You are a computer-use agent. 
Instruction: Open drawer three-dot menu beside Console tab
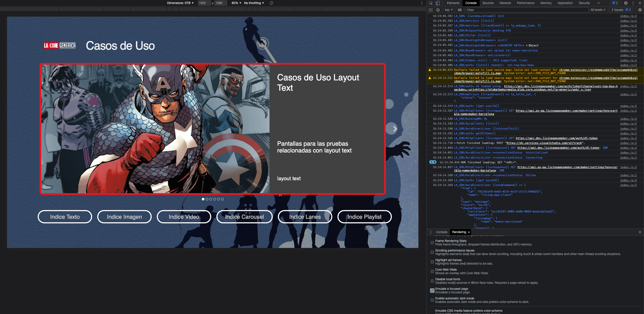point(431,232)
